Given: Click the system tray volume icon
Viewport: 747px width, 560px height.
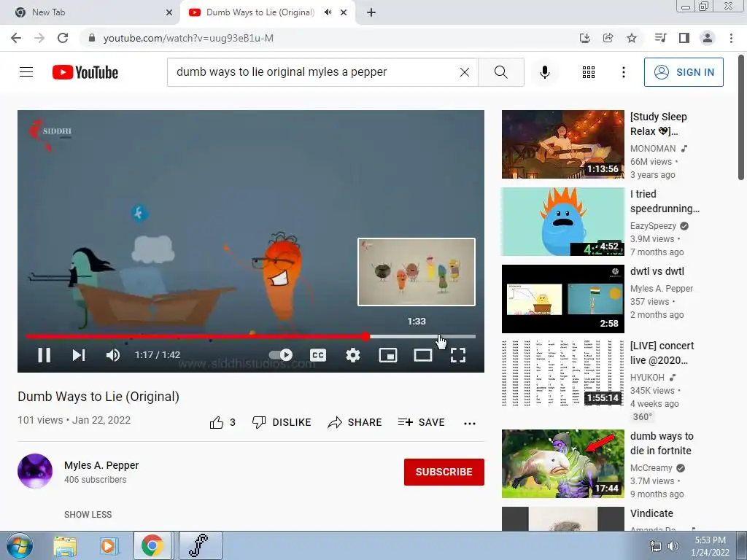Looking at the screenshot, I should [x=673, y=546].
